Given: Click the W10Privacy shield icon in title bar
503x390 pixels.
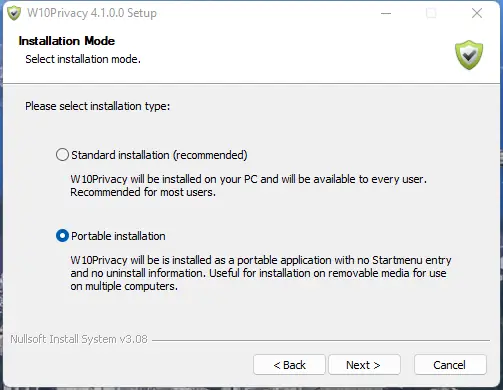Looking at the screenshot, I should click(x=14, y=13).
